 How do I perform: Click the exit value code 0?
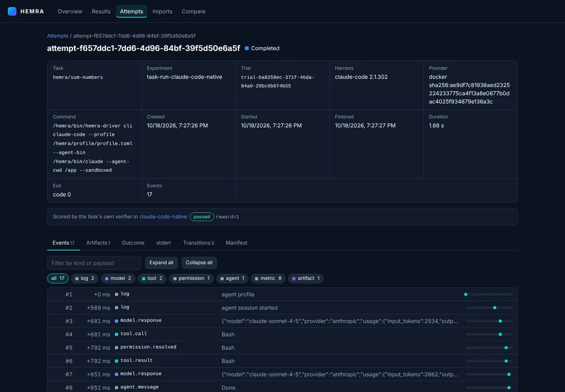pos(62,194)
